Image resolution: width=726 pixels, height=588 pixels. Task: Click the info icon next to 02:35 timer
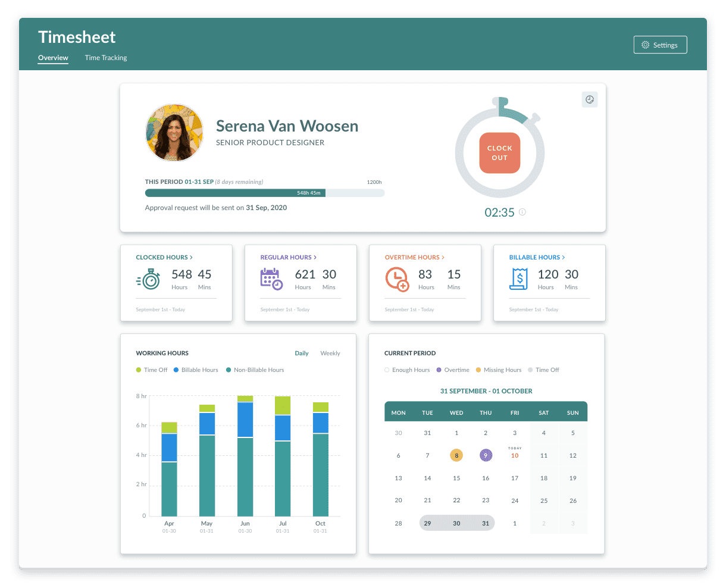pos(522,212)
